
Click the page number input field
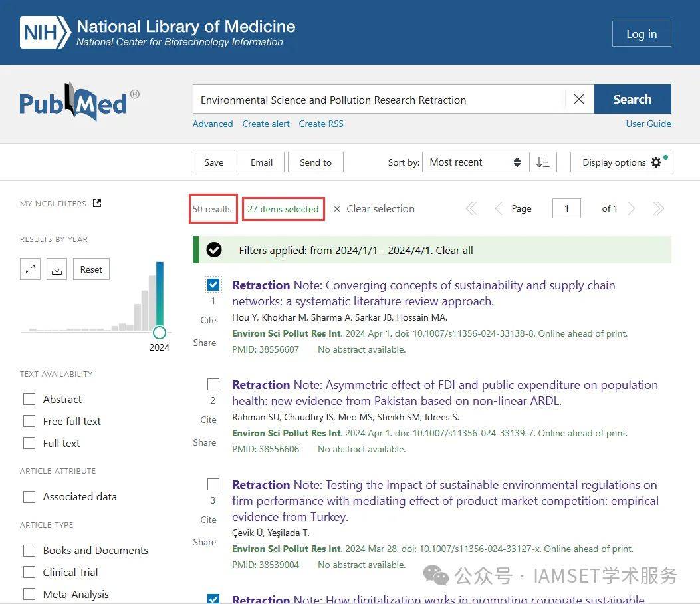tap(566, 209)
